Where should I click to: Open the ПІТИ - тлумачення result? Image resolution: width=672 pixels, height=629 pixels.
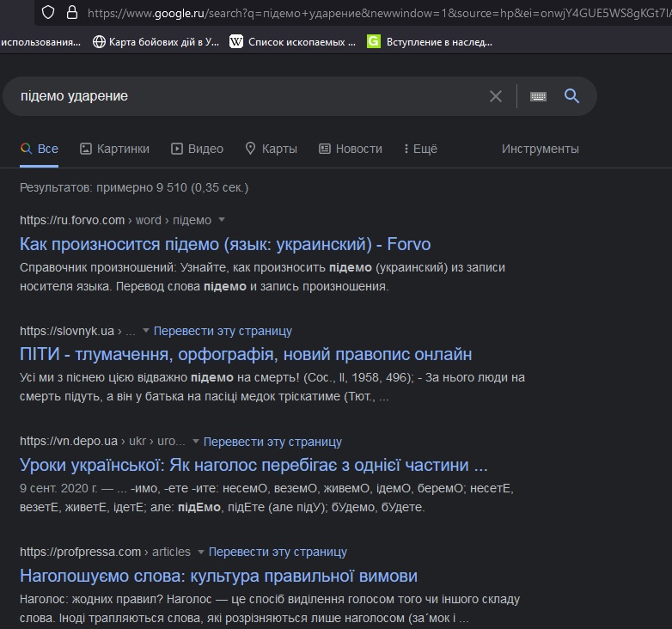[x=246, y=354]
